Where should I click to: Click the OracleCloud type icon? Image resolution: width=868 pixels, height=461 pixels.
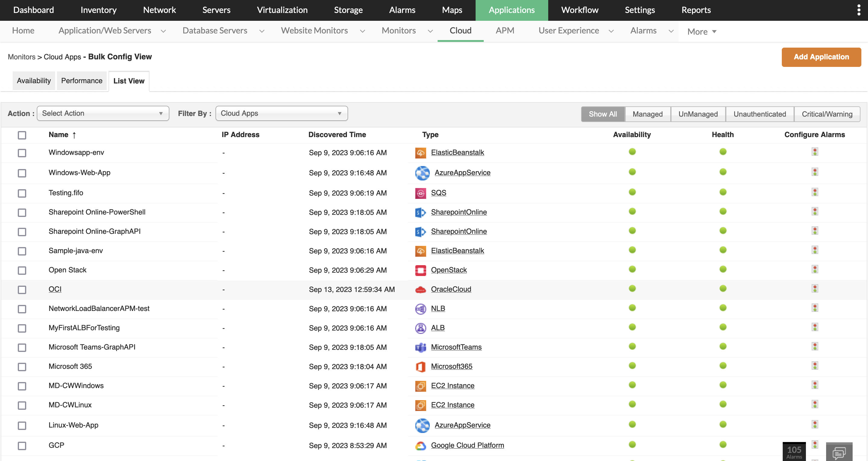point(420,290)
